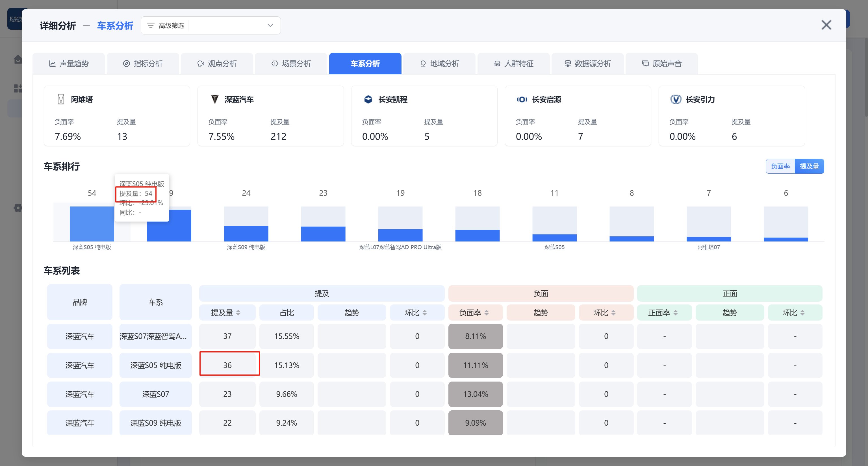This screenshot has height=466, width=868.
Task: Click the Avatr brand logo icon
Action: (x=61, y=99)
